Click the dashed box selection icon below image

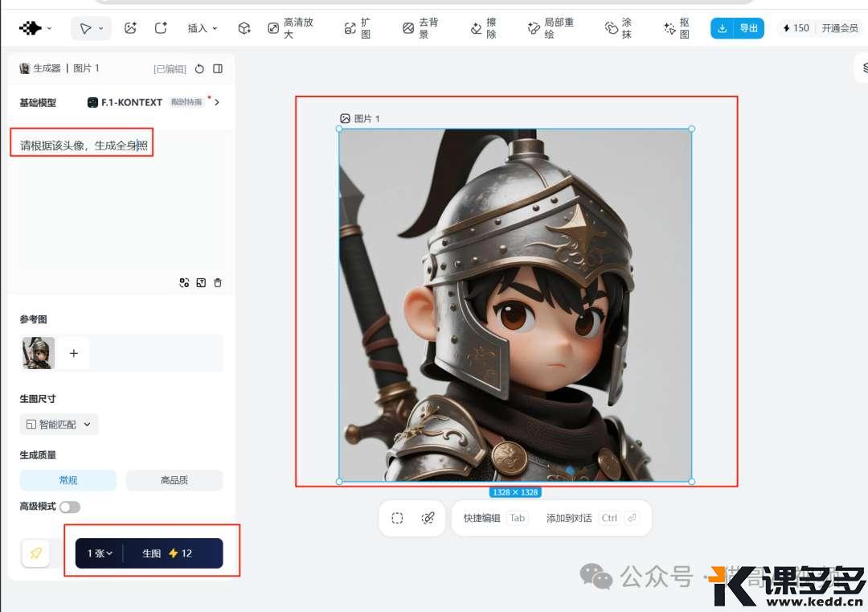(398, 519)
